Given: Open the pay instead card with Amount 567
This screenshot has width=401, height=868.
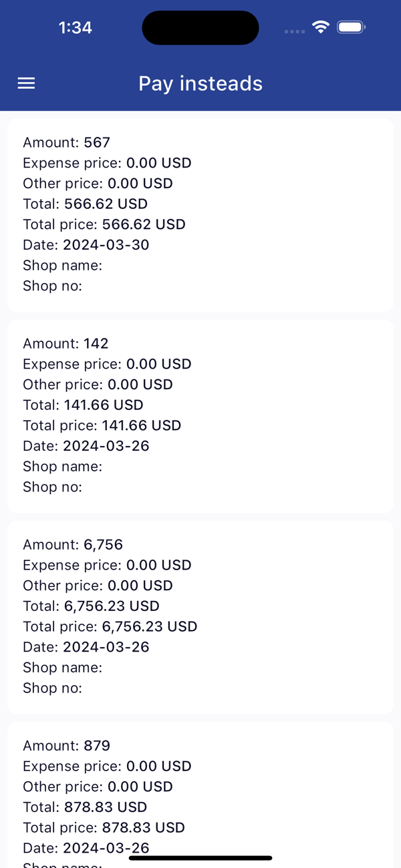Looking at the screenshot, I should [200, 215].
